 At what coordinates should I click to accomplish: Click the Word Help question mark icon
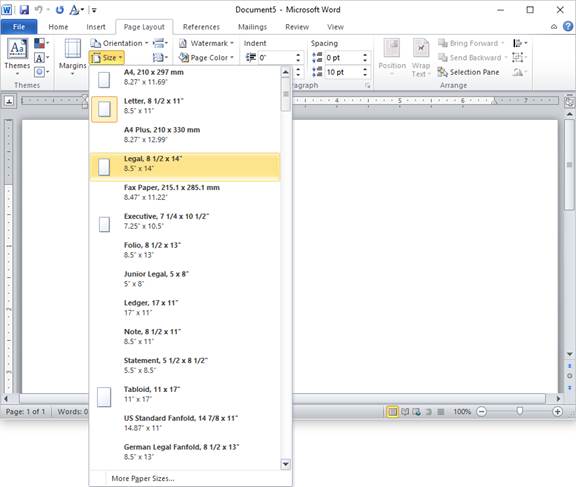[x=568, y=26]
